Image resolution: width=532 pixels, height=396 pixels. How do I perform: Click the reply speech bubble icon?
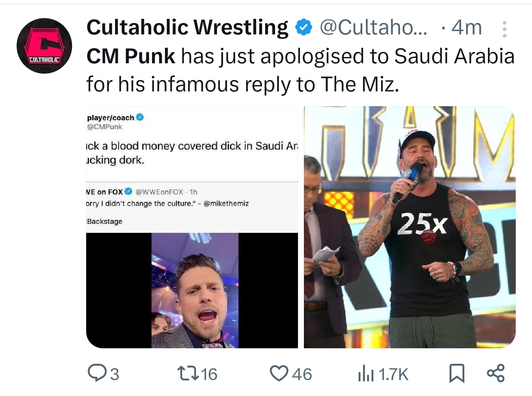(x=96, y=373)
